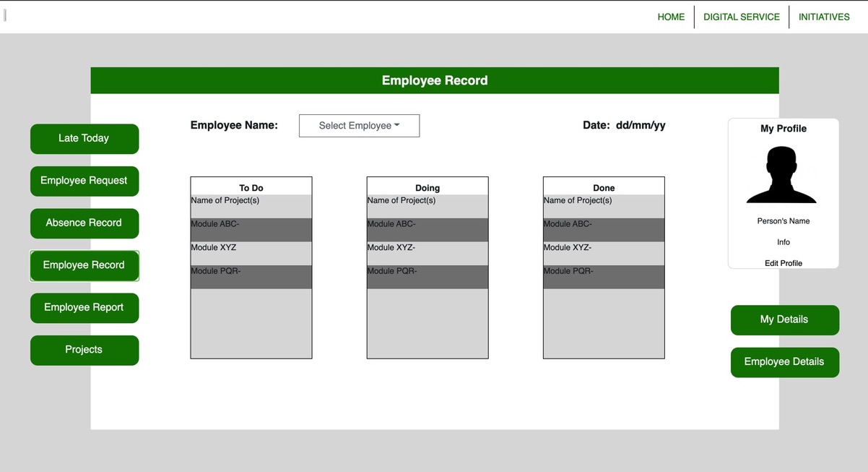
Task: Select Module PQR- in Done column
Action: (604, 277)
